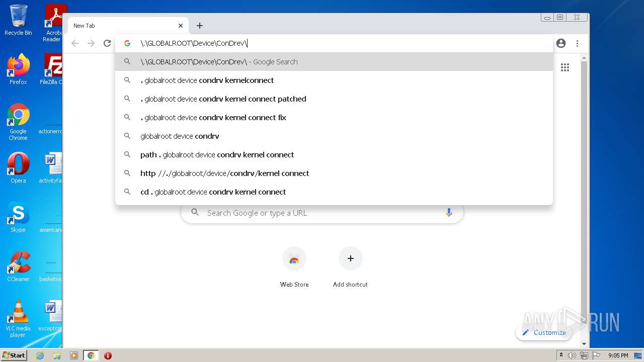
Task: Click Opera taskbar icon
Action: (x=108, y=355)
